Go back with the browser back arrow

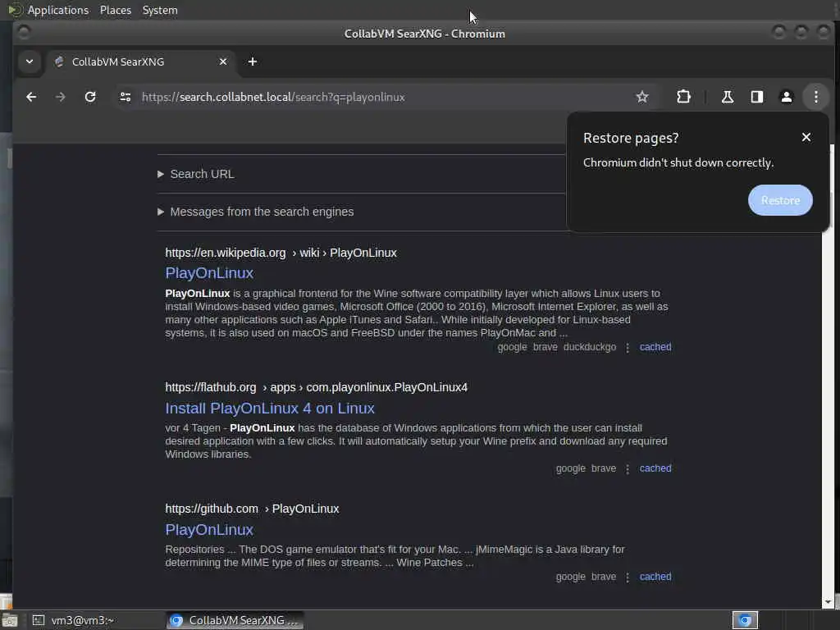coord(31,97)
